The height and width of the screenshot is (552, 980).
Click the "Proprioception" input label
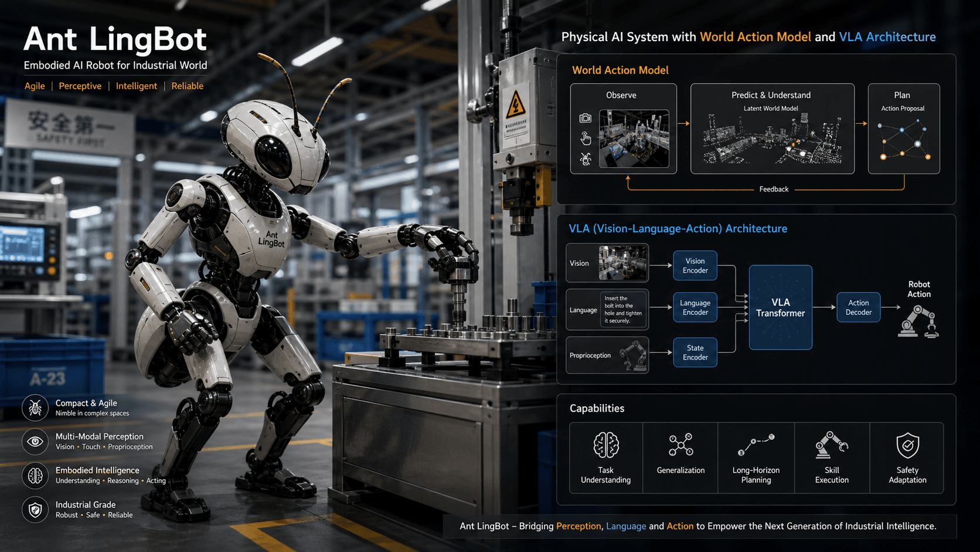[590, 355]
